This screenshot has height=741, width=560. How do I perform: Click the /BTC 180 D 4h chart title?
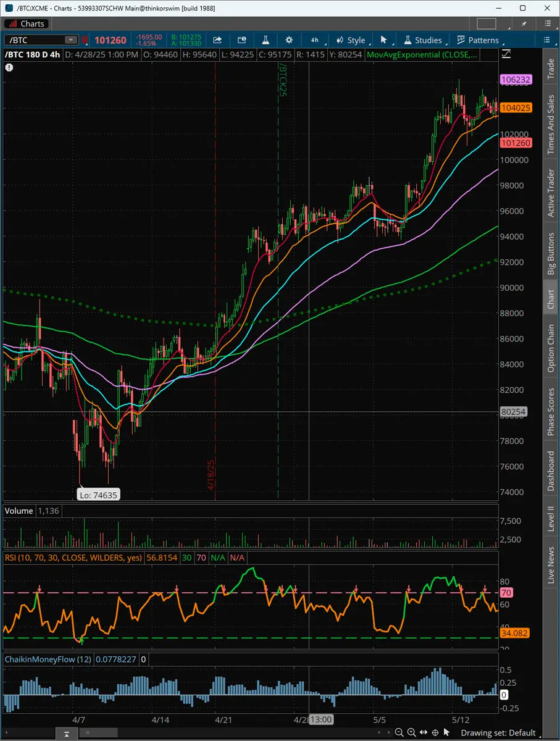pos(32,55)
